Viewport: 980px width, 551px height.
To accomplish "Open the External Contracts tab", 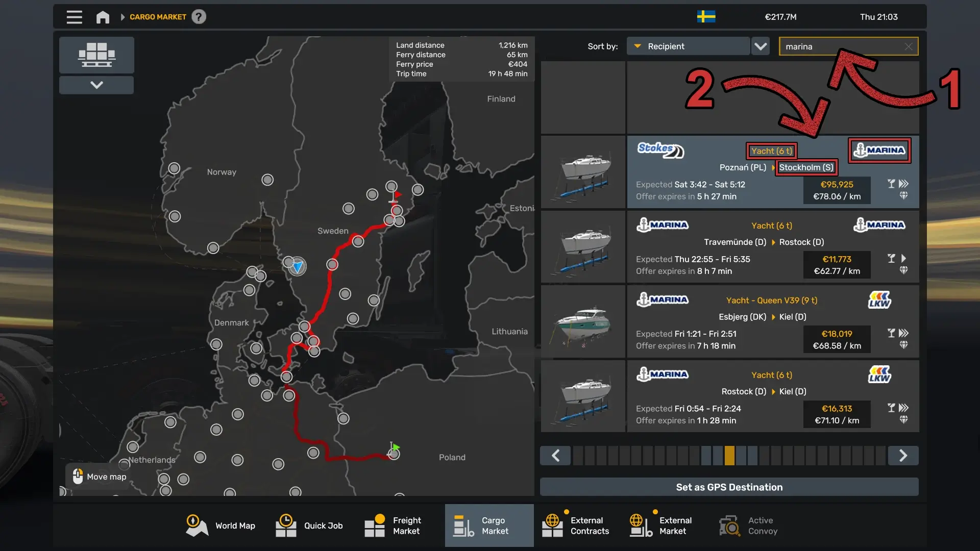I will 576,525.
